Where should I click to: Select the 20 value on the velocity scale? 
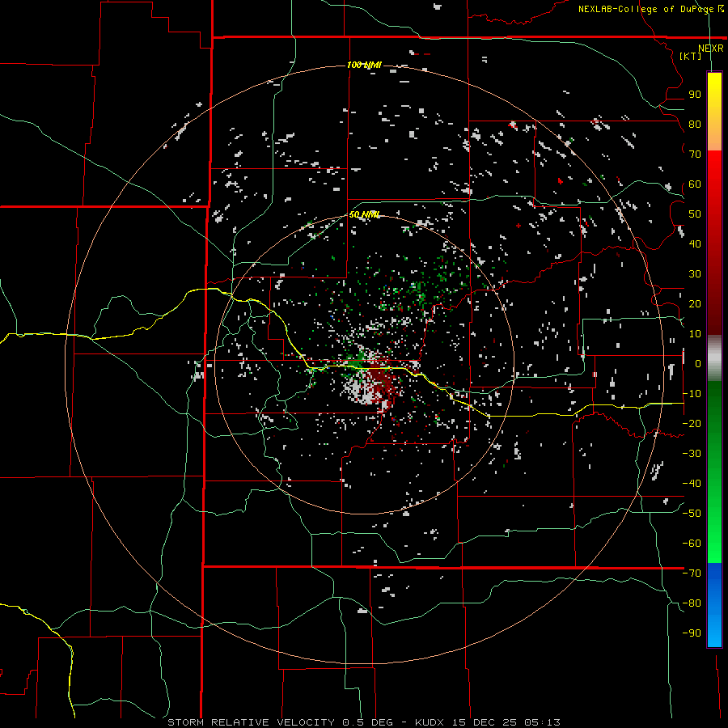pyautogui.click(x=695, y=304)
